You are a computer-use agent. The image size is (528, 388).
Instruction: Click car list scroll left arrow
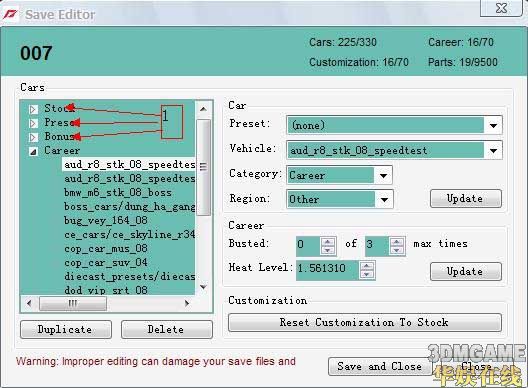[x=29, y=303]
